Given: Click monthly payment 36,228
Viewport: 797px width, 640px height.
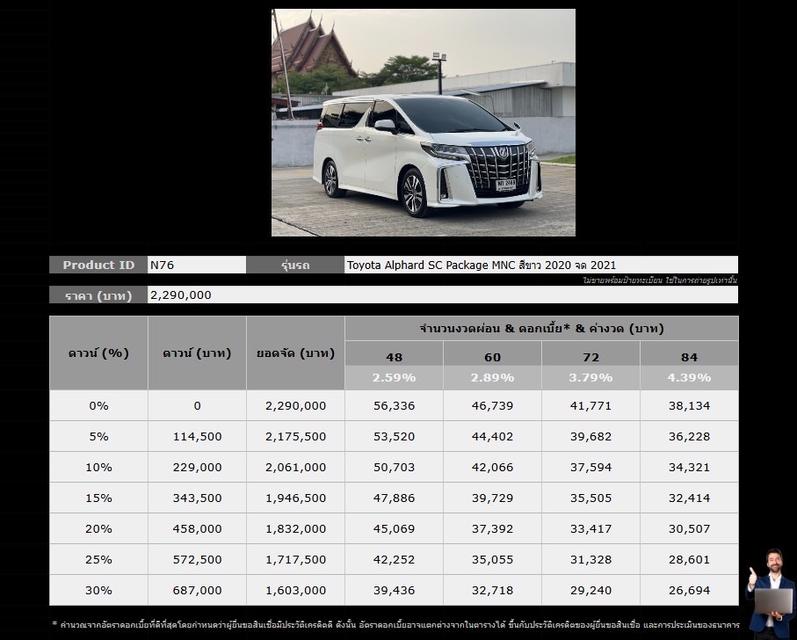Looking at the screenshot, I should point(689,436).
